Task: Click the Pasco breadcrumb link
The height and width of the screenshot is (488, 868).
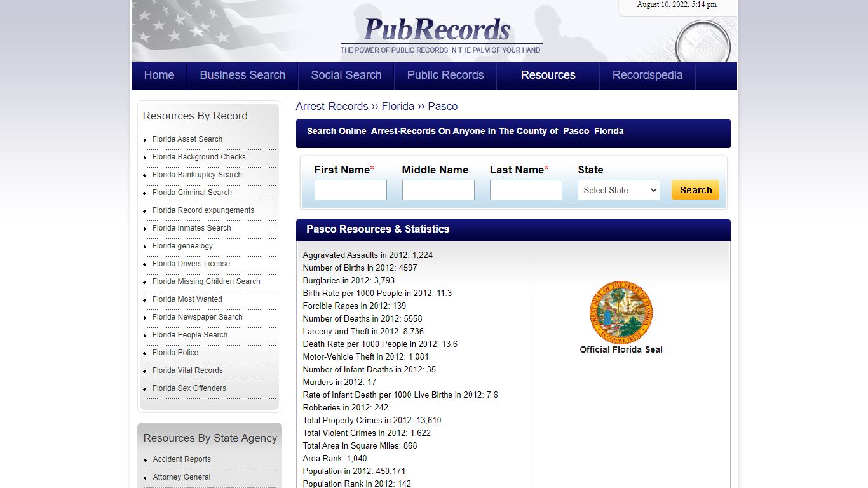Action: (x=443, y=106)
